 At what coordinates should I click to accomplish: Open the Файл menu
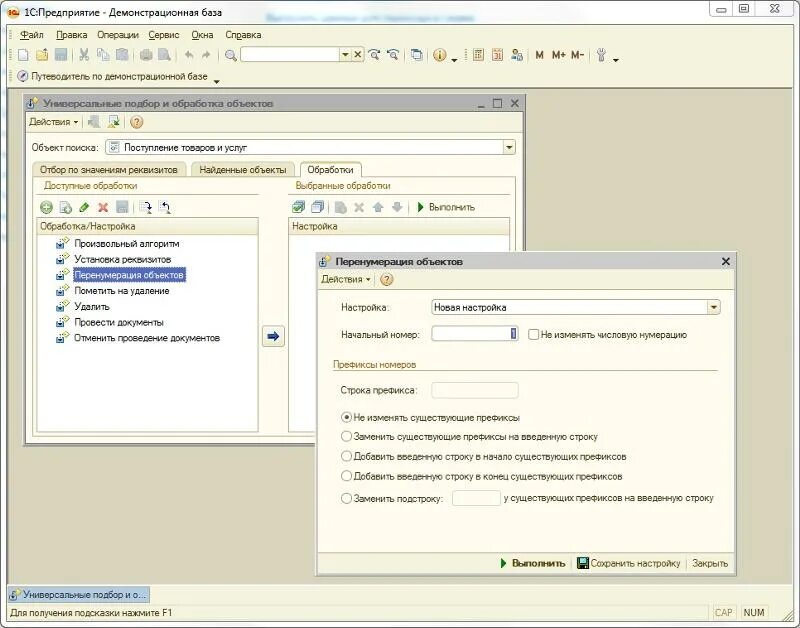click(x=32, y=35)
